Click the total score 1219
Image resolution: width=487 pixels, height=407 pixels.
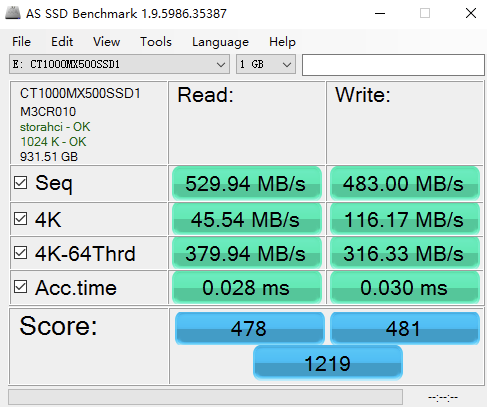click(x=328, y=363)
